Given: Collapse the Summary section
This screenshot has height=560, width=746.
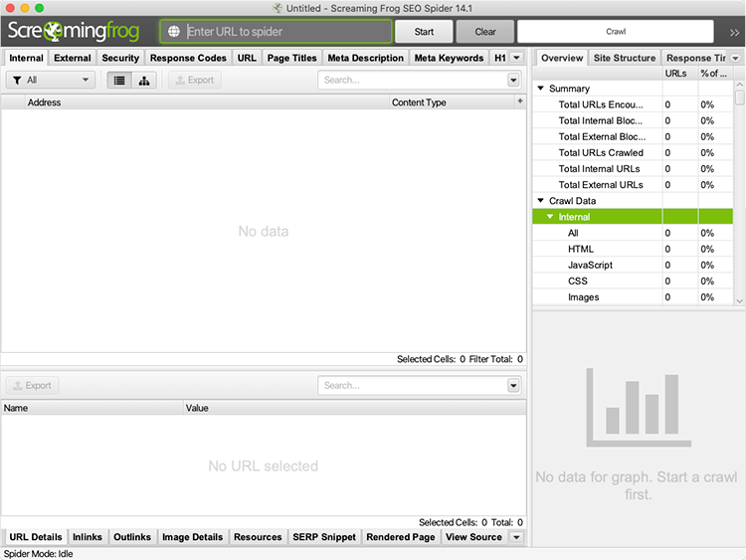Looking at the screenshot, I should click(541, 89).
